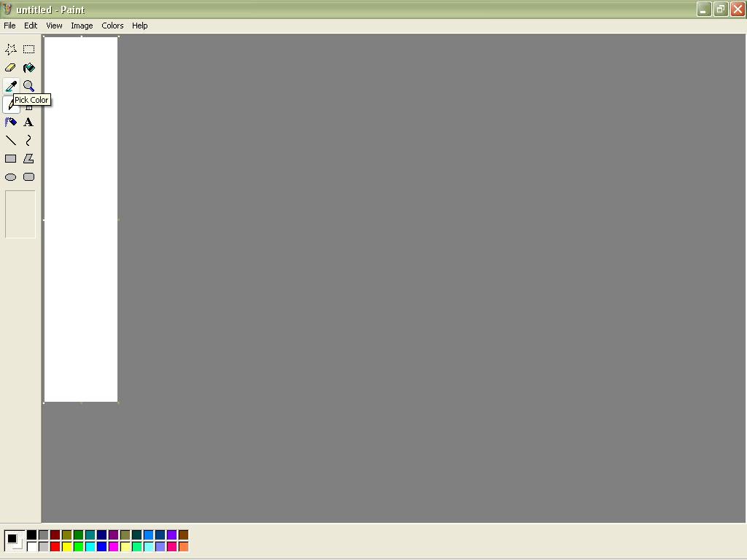This screenshot has width=747, height=560.
Task: Choose the Pencil tool
Action: [10, 104]
